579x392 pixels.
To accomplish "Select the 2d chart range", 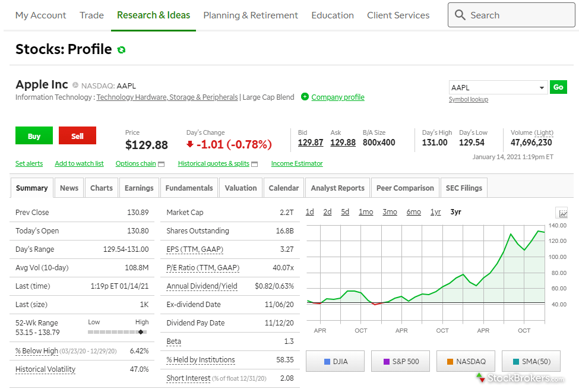I will point(327,212).
